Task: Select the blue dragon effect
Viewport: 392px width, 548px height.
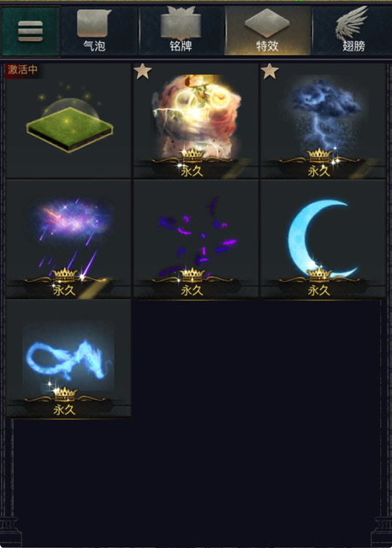Action: 68,358
